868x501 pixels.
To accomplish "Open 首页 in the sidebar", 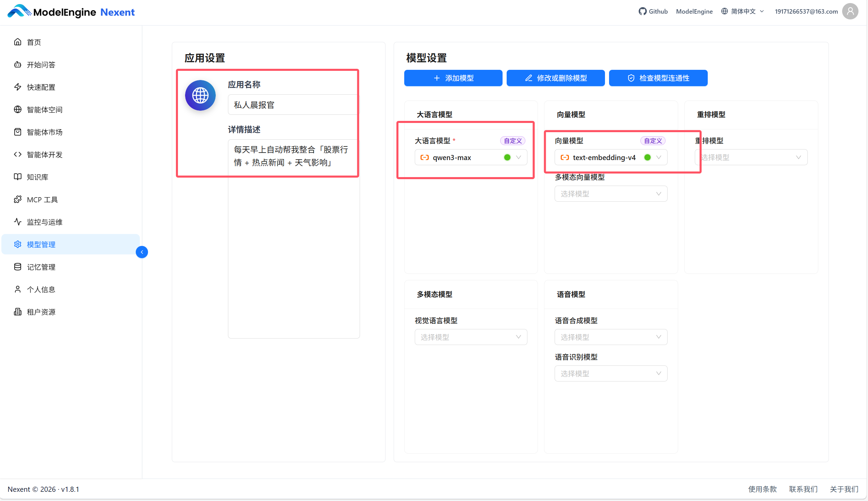I will pos(71,42).
